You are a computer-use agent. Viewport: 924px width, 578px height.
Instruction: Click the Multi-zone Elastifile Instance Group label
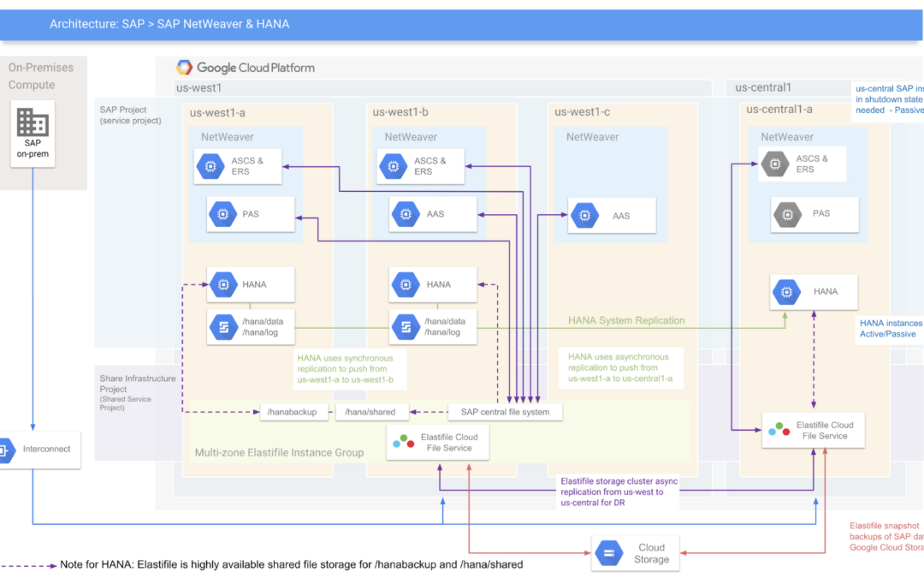tap(279, 453)
